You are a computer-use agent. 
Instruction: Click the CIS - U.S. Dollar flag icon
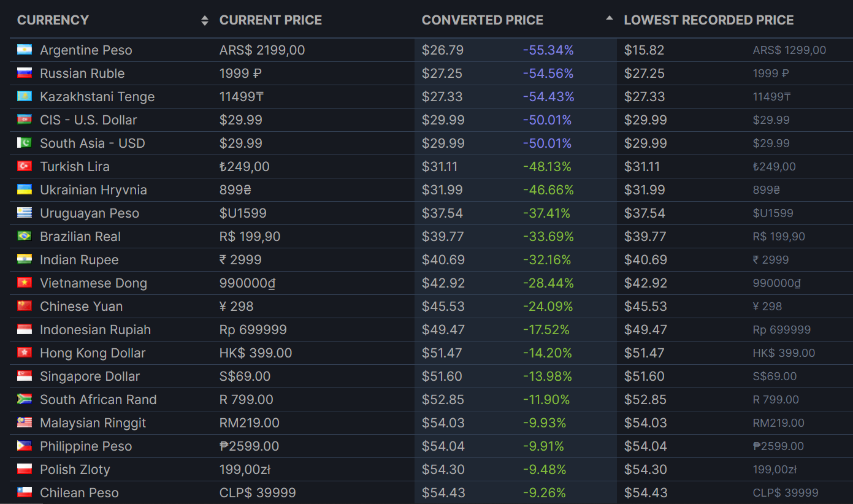tap(25, 120)
